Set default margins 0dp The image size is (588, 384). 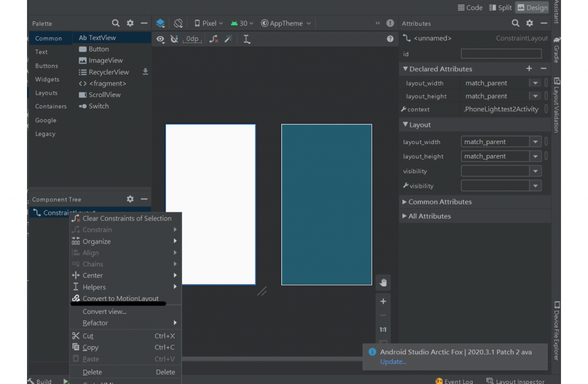point(192,39)
